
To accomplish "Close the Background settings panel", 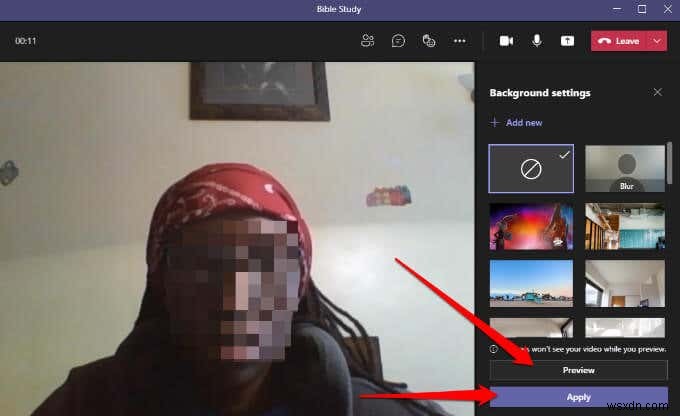I will point(657,92).
